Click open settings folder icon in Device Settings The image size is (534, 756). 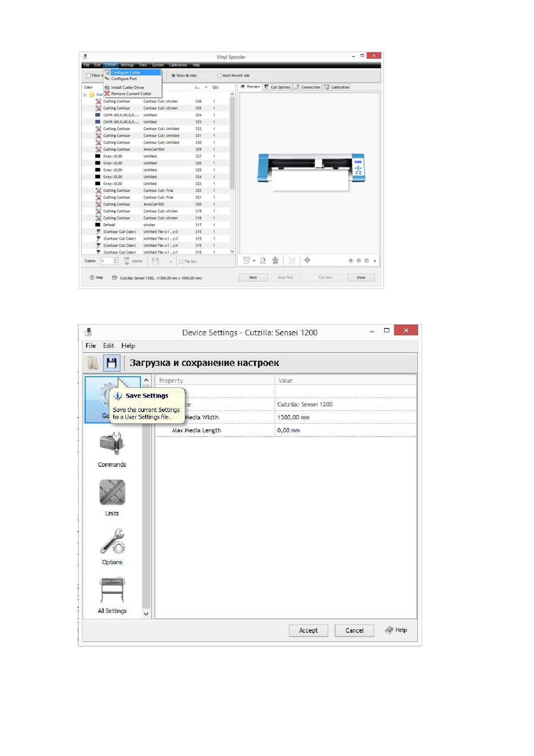(x=93, y=363)
